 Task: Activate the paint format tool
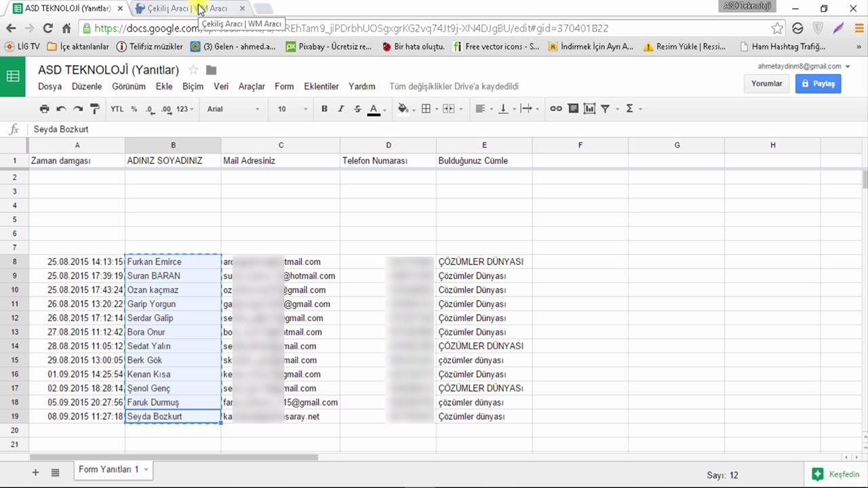tap(95, 108)
